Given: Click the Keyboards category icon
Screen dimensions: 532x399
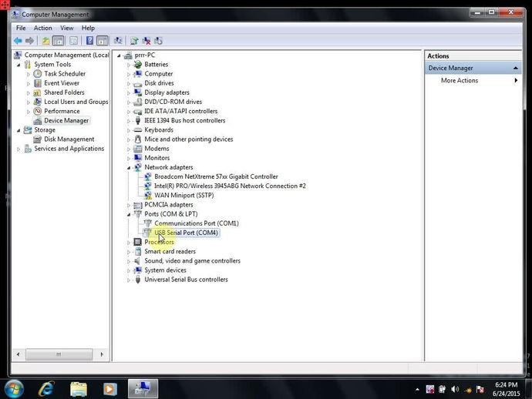Looking at the screenshot, I should 137,130.
